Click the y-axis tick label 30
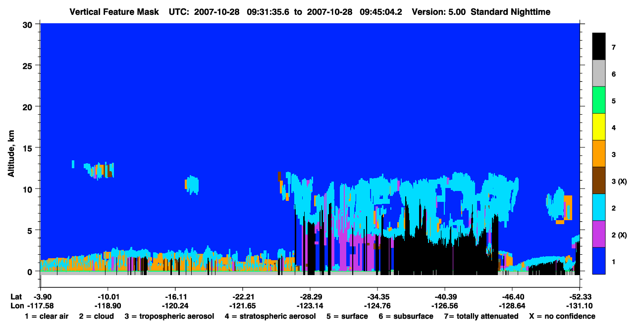The height and width of the screenshot is (330, 644). pos(28,24)
